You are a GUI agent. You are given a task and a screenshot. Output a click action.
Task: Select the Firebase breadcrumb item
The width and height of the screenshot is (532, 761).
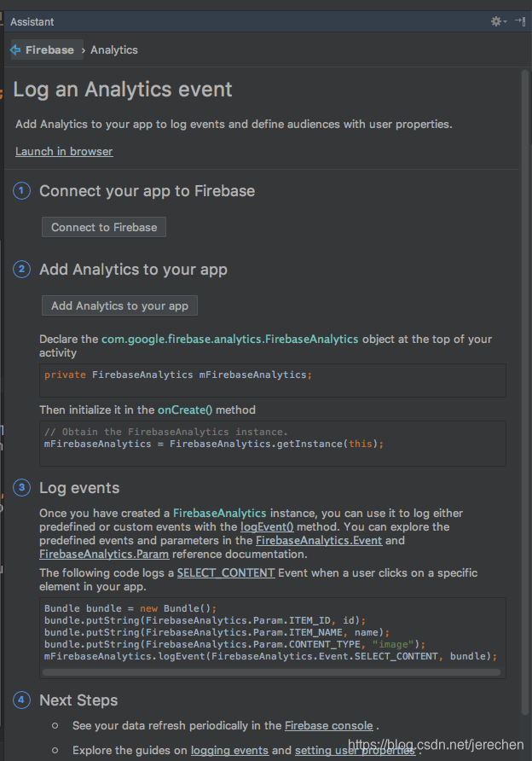point(49,49)
